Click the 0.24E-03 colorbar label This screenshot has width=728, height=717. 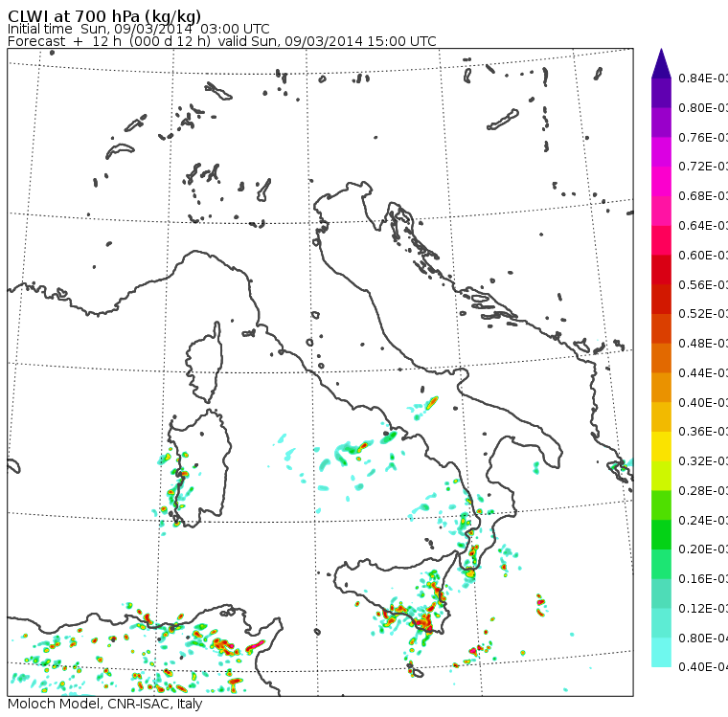[x=703, y=520]
